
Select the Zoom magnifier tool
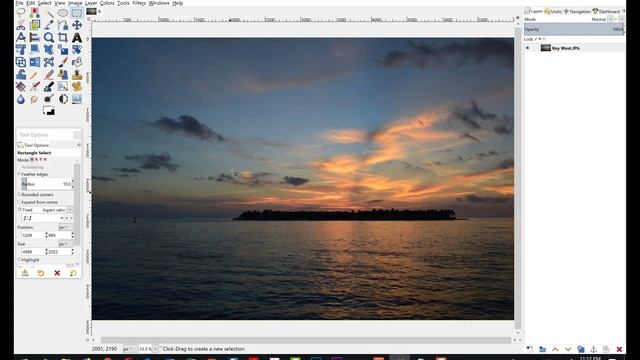click(49, 38)
